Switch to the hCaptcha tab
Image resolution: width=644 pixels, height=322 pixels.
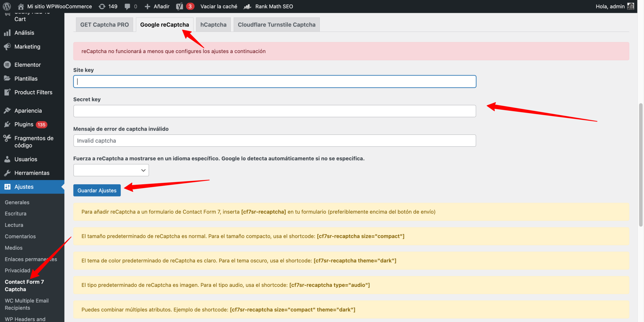coord(213,25)
